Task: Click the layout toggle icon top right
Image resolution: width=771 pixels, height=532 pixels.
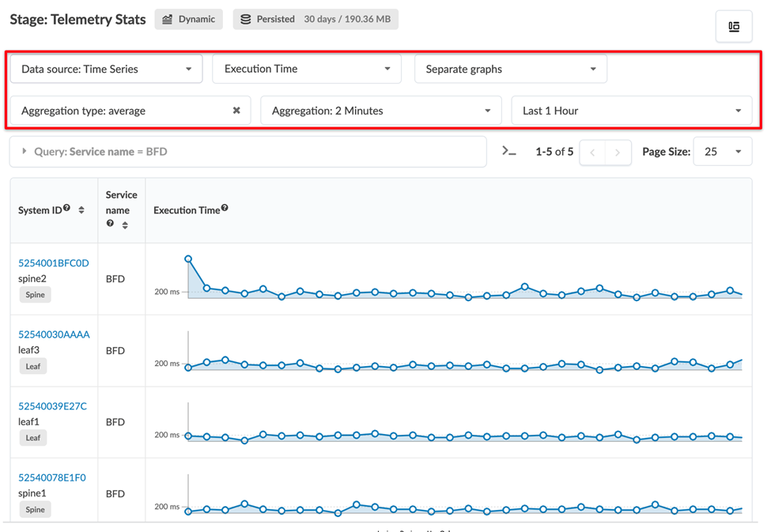Action: coord(733,27)
